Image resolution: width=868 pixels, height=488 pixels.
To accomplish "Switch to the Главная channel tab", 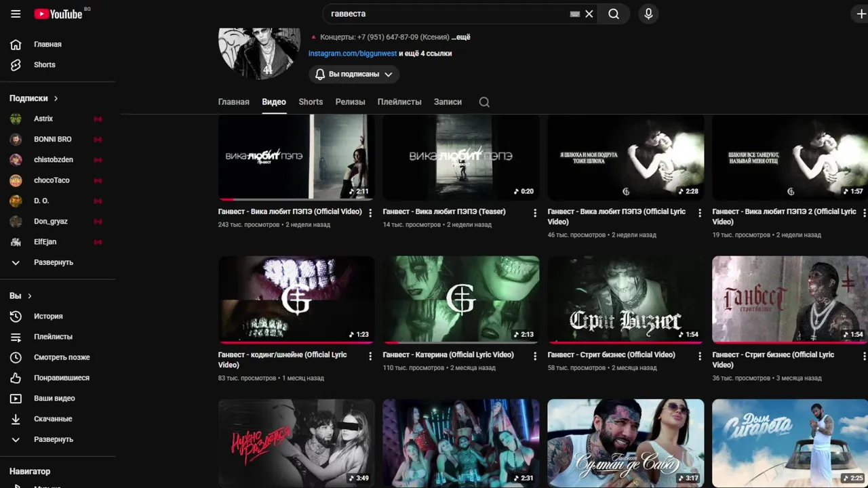I will [234, 102].
